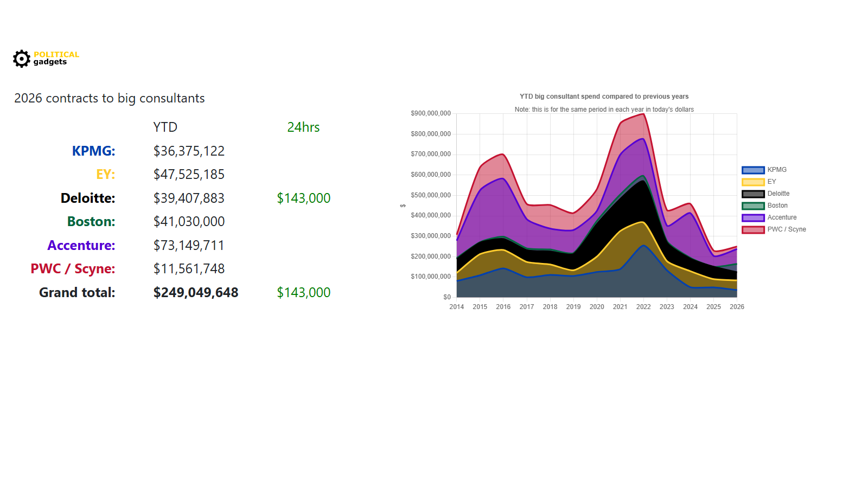
Task: Click the Political Gadgets gear logo
Action: tap(22, 59)
